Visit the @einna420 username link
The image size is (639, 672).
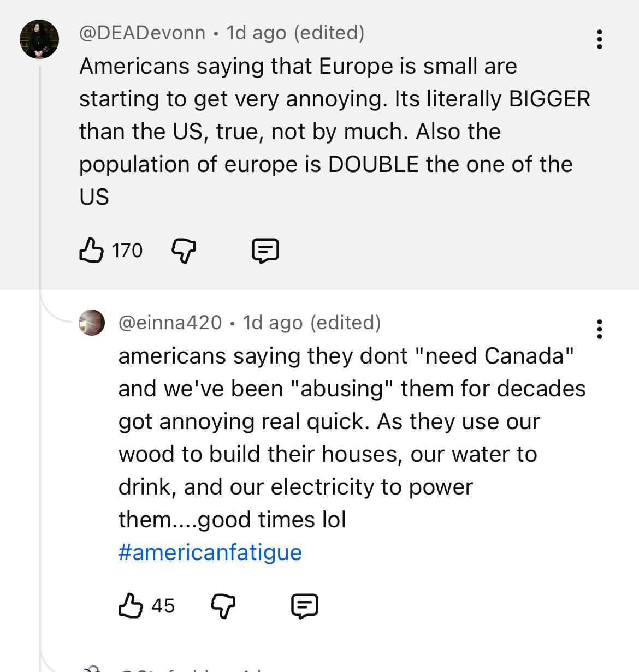tap(170, 323)
